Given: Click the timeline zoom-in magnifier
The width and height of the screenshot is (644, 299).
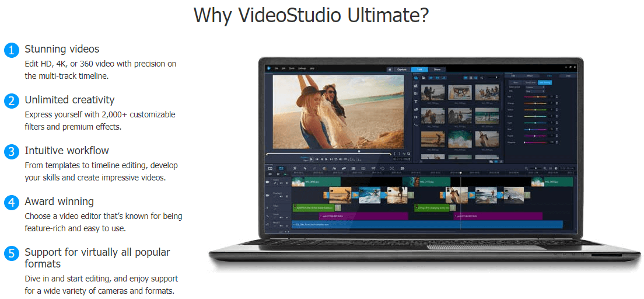Looking at the screenshot, I should 545,168.
